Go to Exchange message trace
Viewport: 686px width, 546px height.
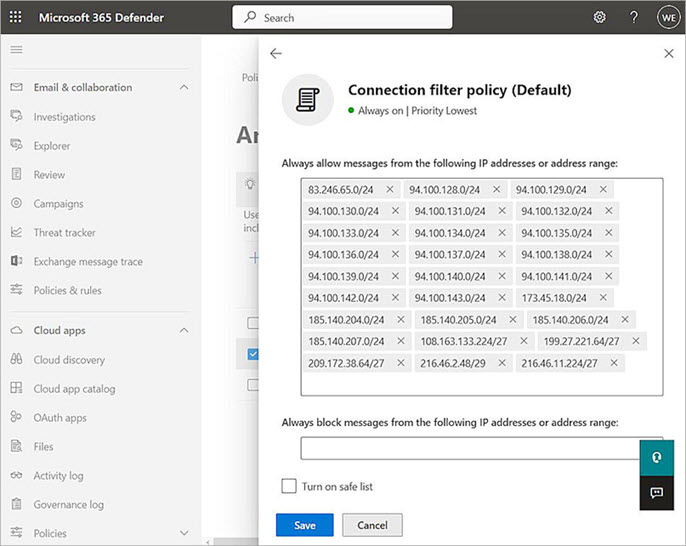[88, 262]
